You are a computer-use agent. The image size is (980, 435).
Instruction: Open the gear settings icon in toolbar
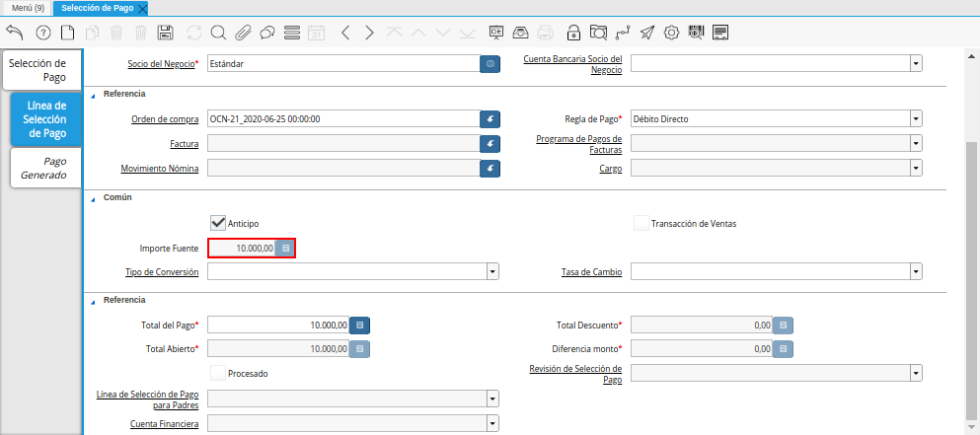click(672, 33)
